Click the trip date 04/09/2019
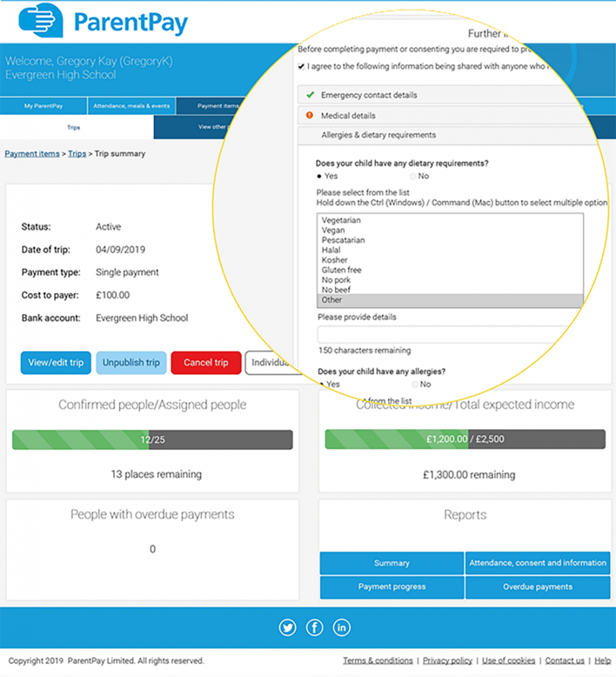Viewport: 616px width, 677px height. pyautogui.click(x=120, y=249)
